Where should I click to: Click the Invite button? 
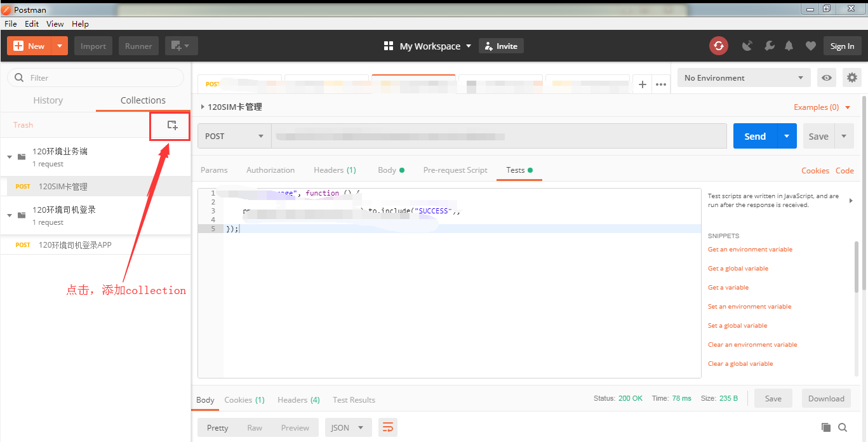tap(501, 46)
